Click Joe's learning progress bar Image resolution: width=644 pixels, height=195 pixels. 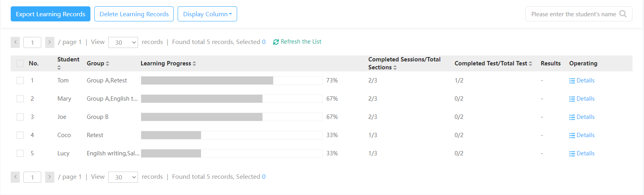(x=232, y=117)
